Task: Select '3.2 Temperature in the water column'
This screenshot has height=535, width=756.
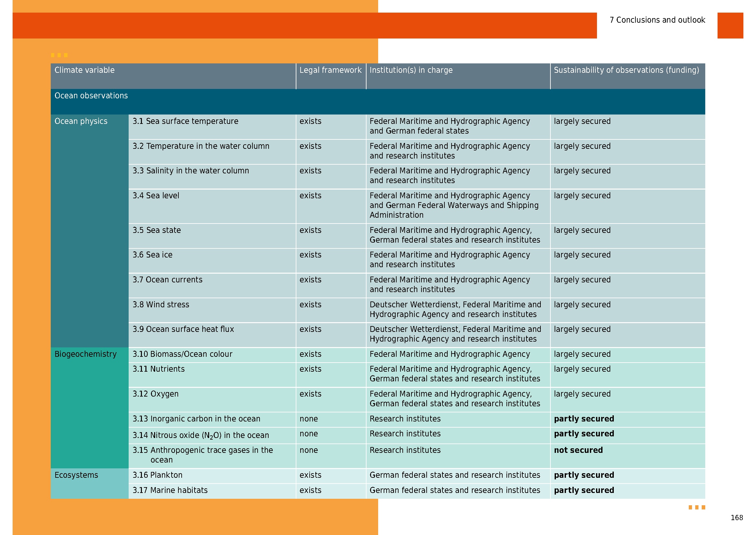Action: (x=201, y=146)
